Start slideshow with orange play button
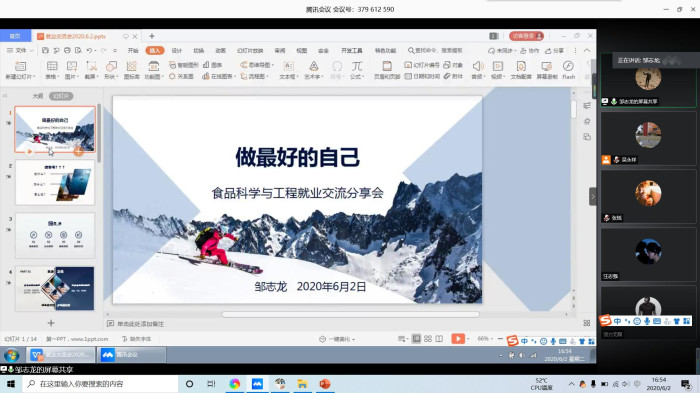The image size is (700, 393). coord(458,339)
